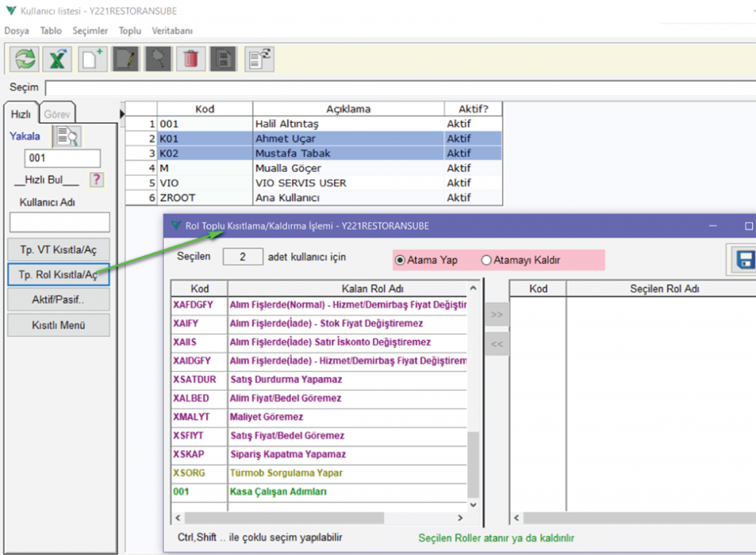Save role changes with the floppy disk icon
Screen dimensions: 756x555
[x=744, y=260]
